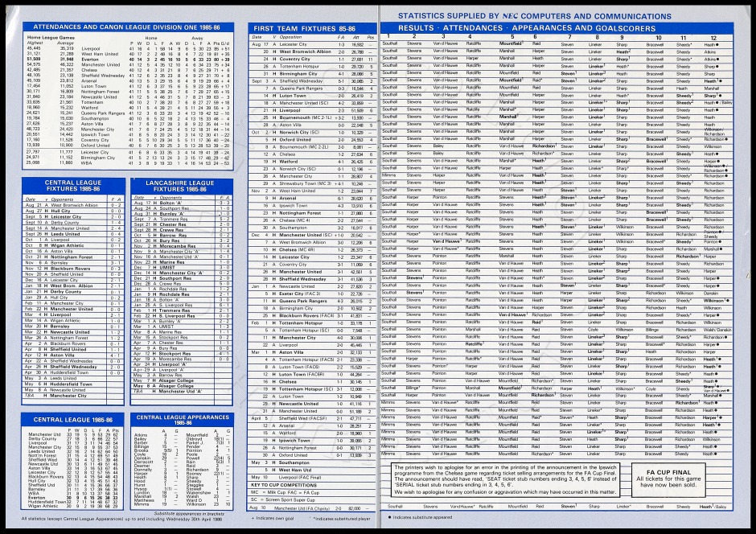Click the 'CENTRAL LEAGUE APPEARANCES 1985-86' heading
Image resolution: width=756 pixels, height=534 pixels.
183,420
